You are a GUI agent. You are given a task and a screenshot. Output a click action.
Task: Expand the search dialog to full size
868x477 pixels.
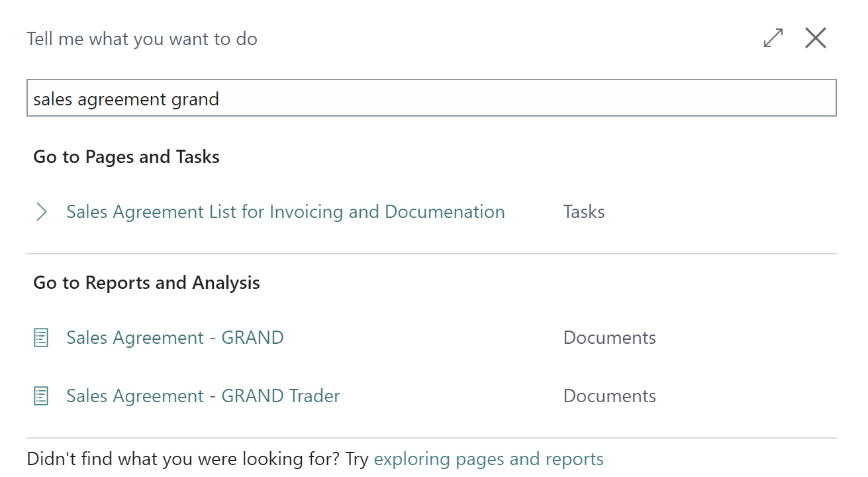tap(773, 38)
